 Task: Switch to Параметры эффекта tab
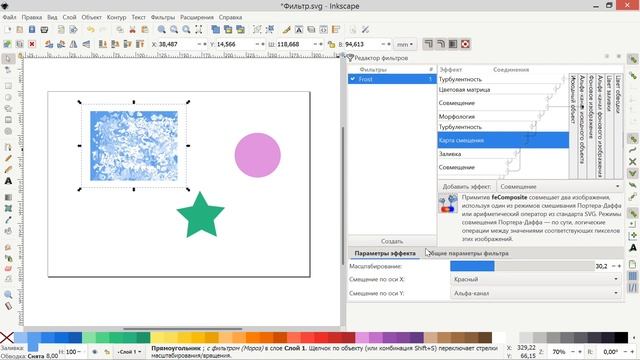point(385,253)
